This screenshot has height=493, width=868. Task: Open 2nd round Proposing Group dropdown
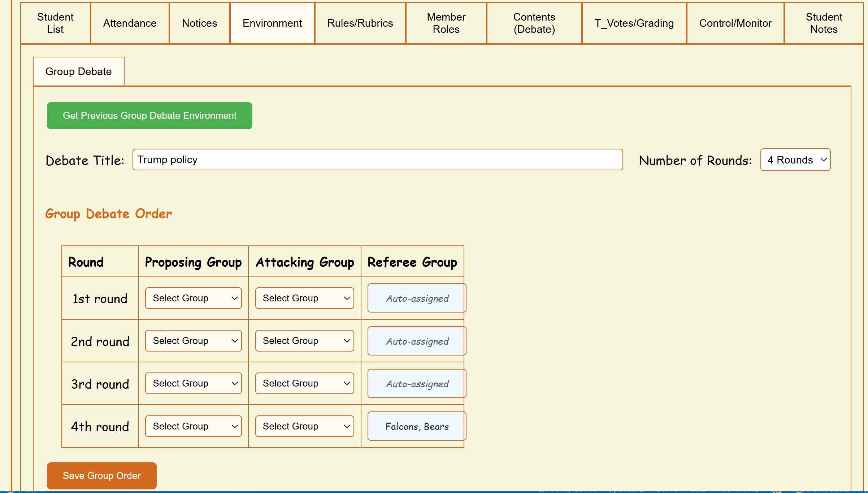click(x=193, y=341)
